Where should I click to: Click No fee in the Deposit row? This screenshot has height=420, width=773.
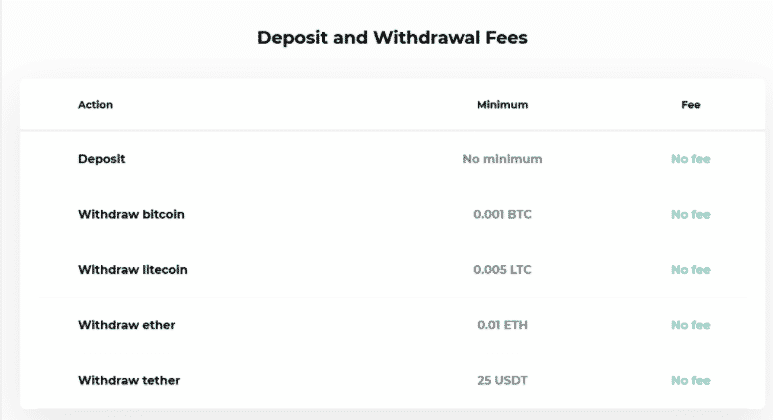tap(690, 159)
